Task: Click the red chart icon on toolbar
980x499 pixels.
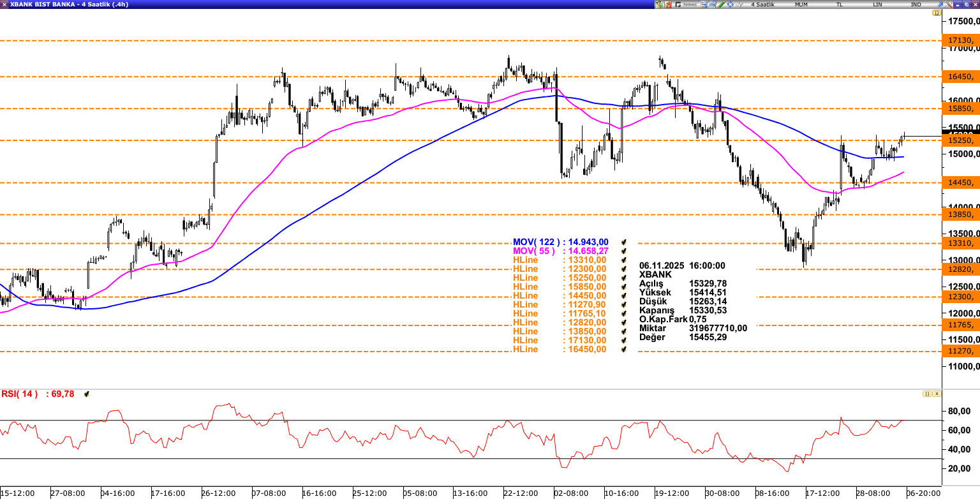Action: tap(668, 4)
